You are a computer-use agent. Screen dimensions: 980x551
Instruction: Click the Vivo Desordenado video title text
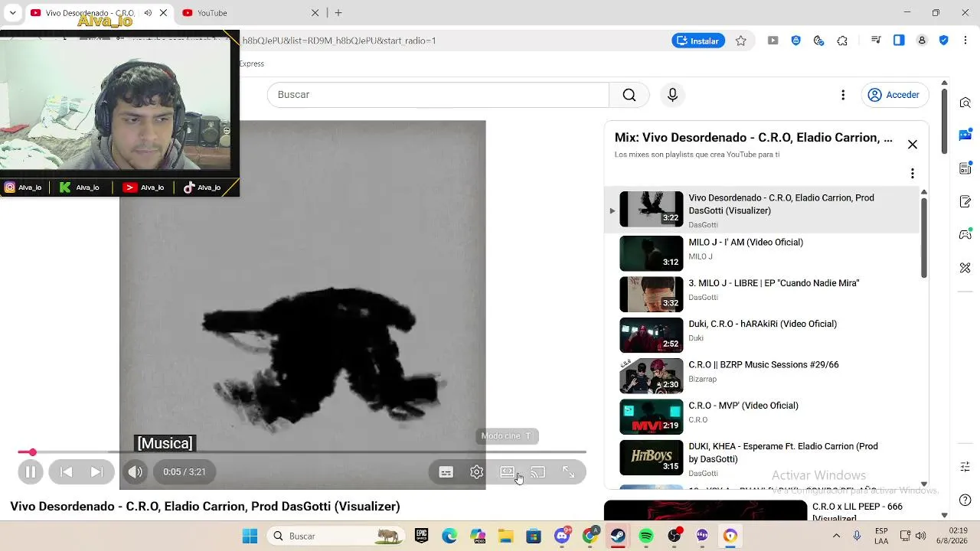pyautogui.click(x=205, y=507)
